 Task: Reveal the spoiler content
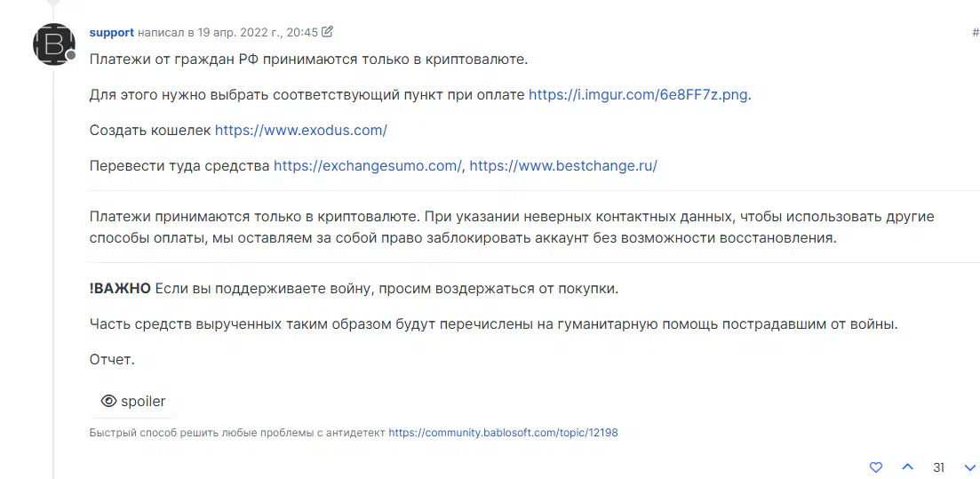pos(133,402)
